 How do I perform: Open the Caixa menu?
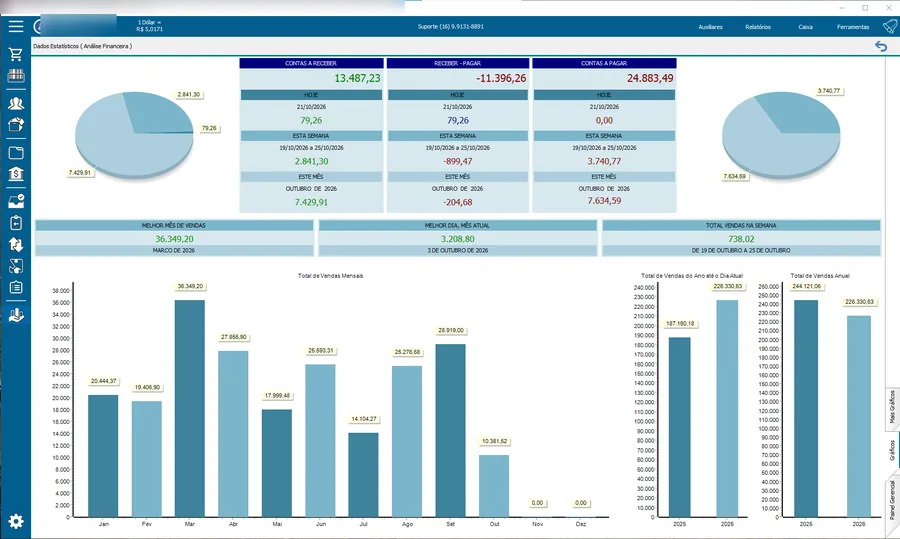coord(805,27)
